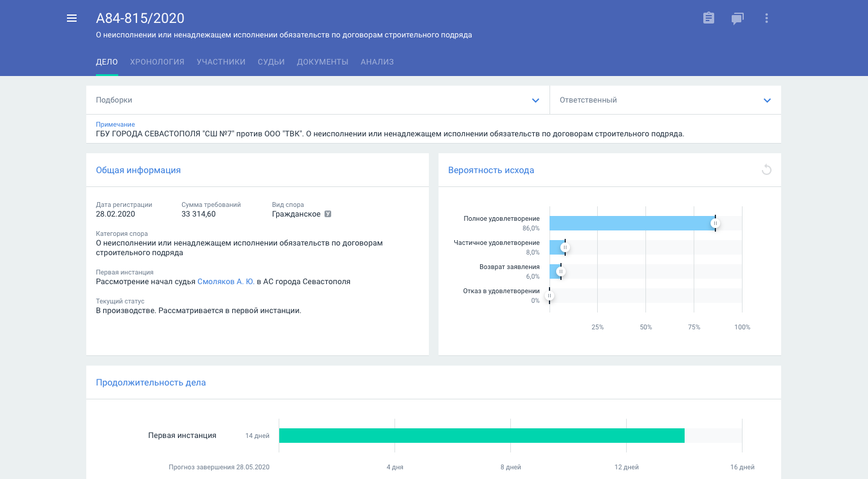This screenshot has height=479, width=868.
Task: Click the claim amount 33 314,60
Action: [198, 214]
